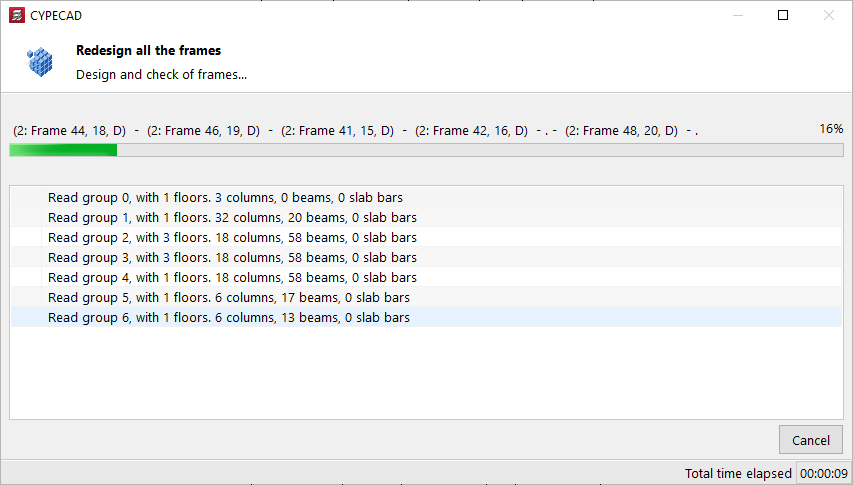
Task: Click the "Frame 44, 18, D" status text
Action: pos(70,131)
